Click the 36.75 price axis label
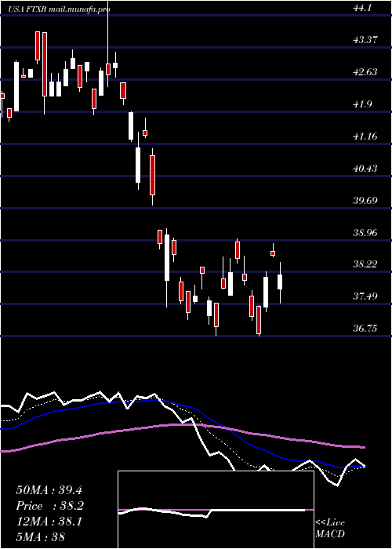The width and height of the screenshot is (392, 549). coord(365,329)
